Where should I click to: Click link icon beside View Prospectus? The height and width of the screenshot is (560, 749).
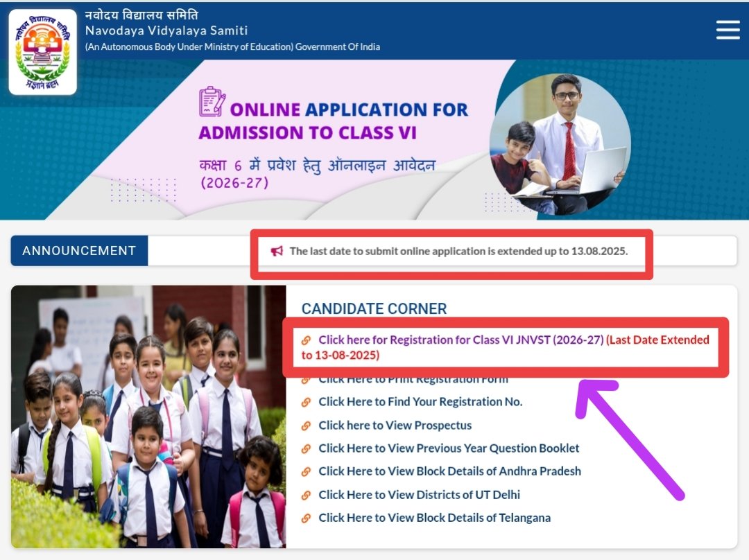(307, 426)
